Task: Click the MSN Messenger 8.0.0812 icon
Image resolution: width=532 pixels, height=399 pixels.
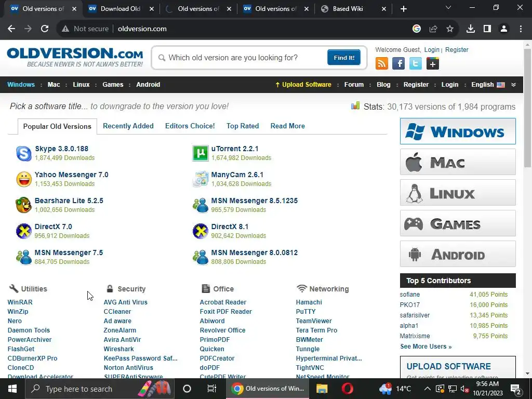Action: [x=200, y=257]
